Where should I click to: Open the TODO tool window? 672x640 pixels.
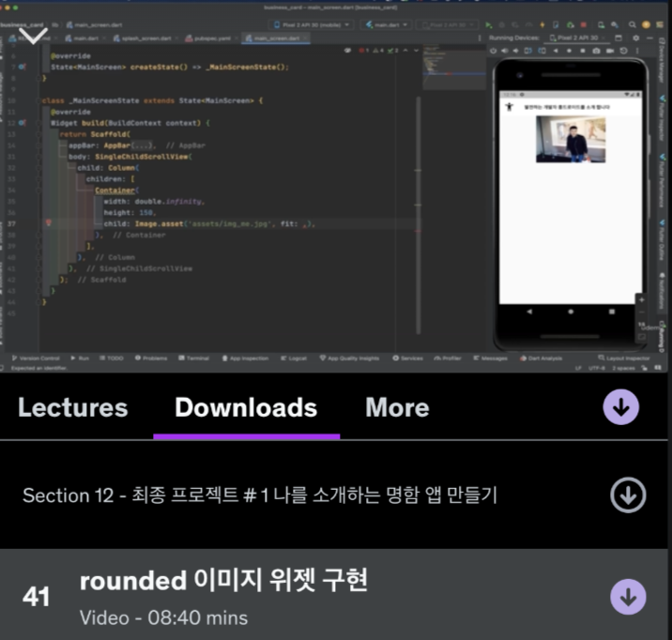pos(112,358)
